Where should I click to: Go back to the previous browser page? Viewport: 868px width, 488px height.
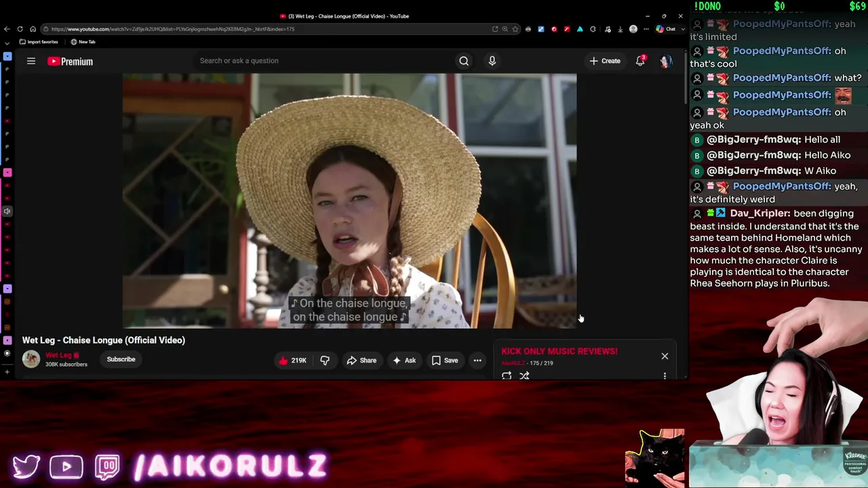point(7,29)
